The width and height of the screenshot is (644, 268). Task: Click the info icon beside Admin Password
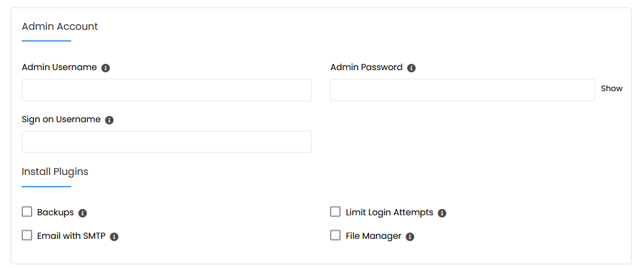412,68
